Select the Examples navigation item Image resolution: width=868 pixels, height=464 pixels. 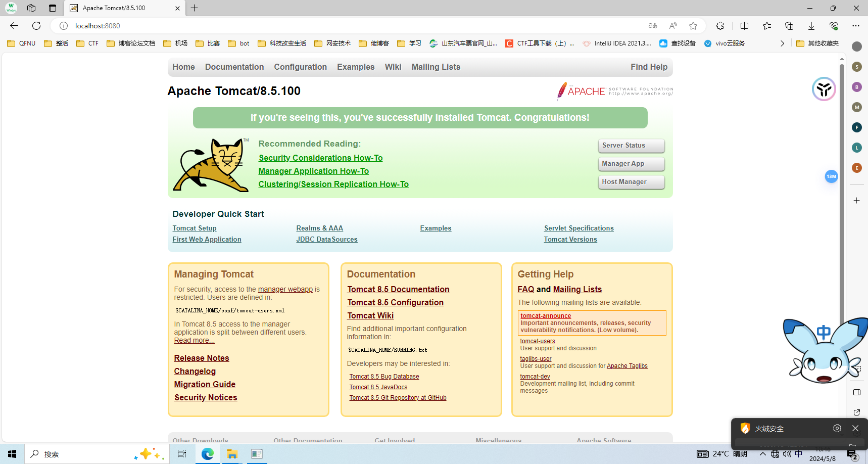(356, 67)
